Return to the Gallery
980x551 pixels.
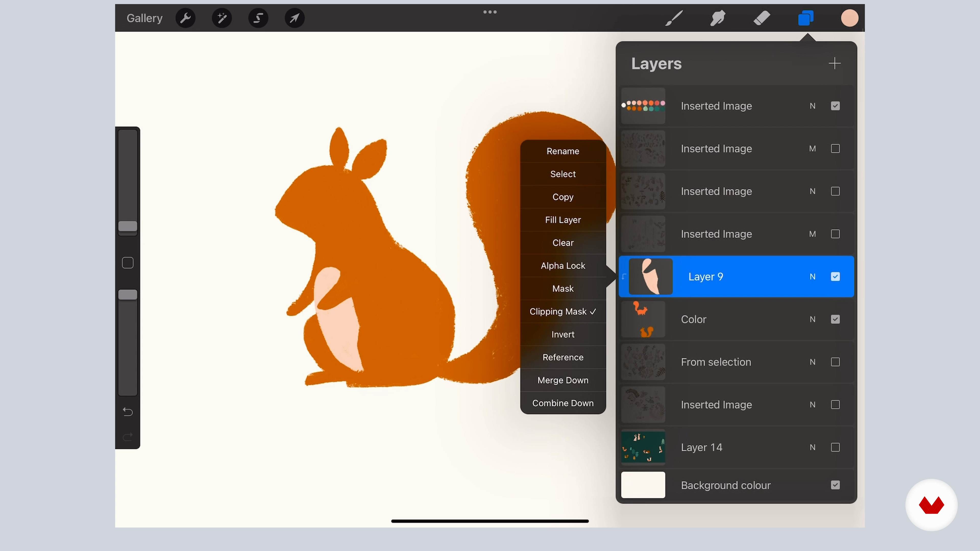pos(144,18)
